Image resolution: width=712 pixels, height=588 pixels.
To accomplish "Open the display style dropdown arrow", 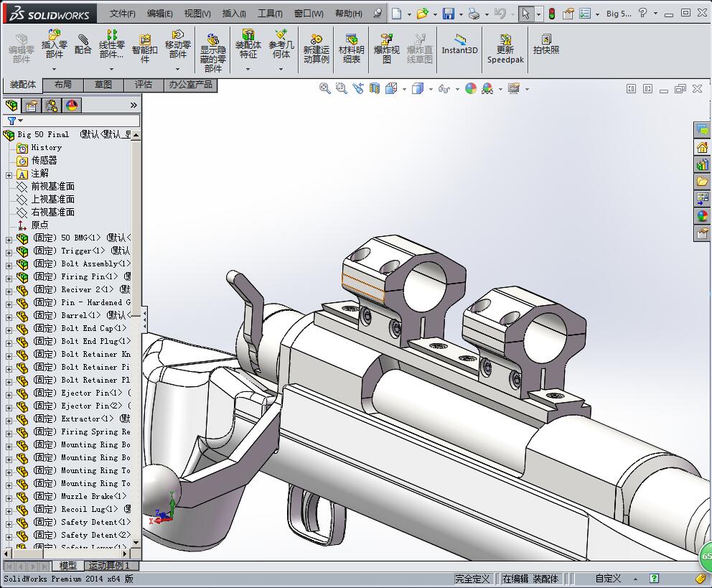I will point(431,89).
